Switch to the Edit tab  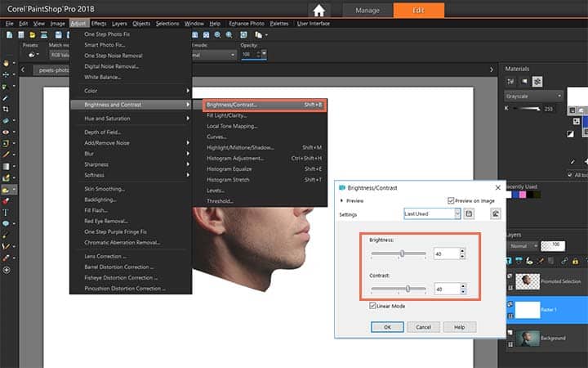click(x=418, y=11)
